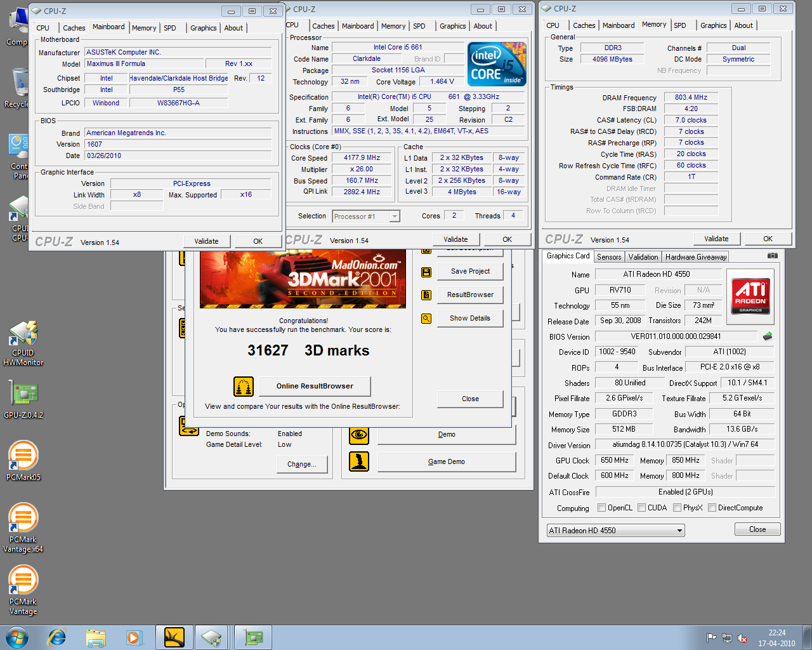Enable the OpenCL checkbox in GPU-Z
812x650 pixels.
coord(602,508)
